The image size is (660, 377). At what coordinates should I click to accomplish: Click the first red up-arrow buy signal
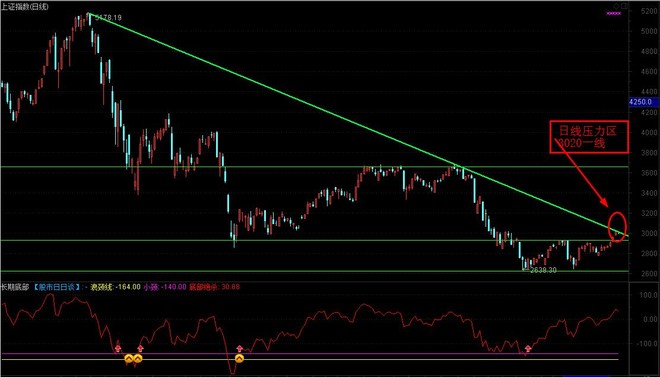coord(118,348)
